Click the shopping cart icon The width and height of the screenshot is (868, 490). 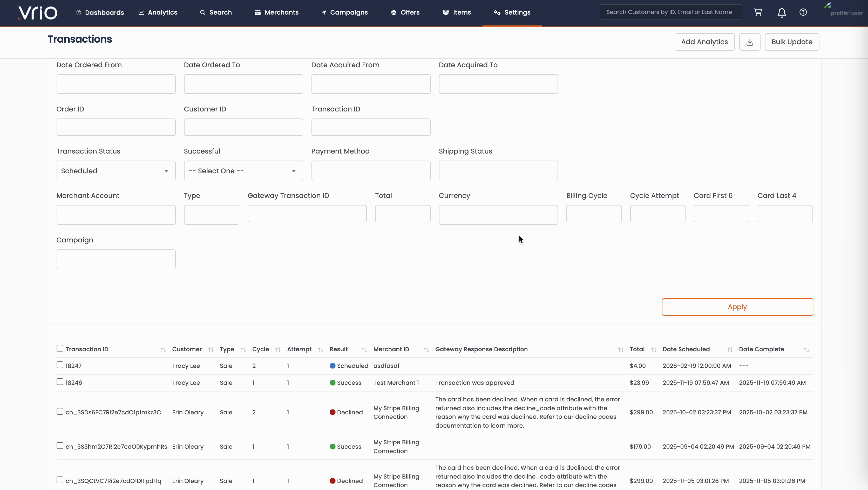point(758,12)
